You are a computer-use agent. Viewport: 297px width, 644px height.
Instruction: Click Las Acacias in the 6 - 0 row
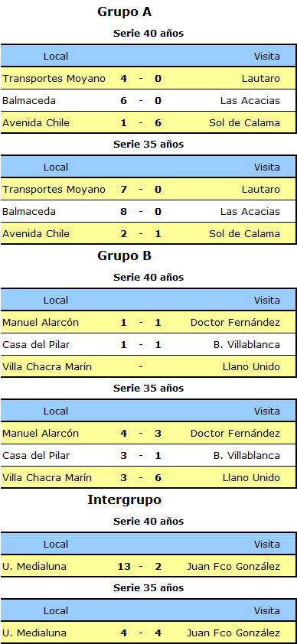click(250, 101)
